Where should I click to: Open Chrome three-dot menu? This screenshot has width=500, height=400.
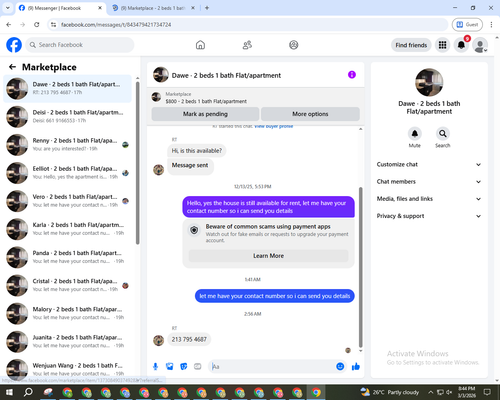(x=491, y=25)
